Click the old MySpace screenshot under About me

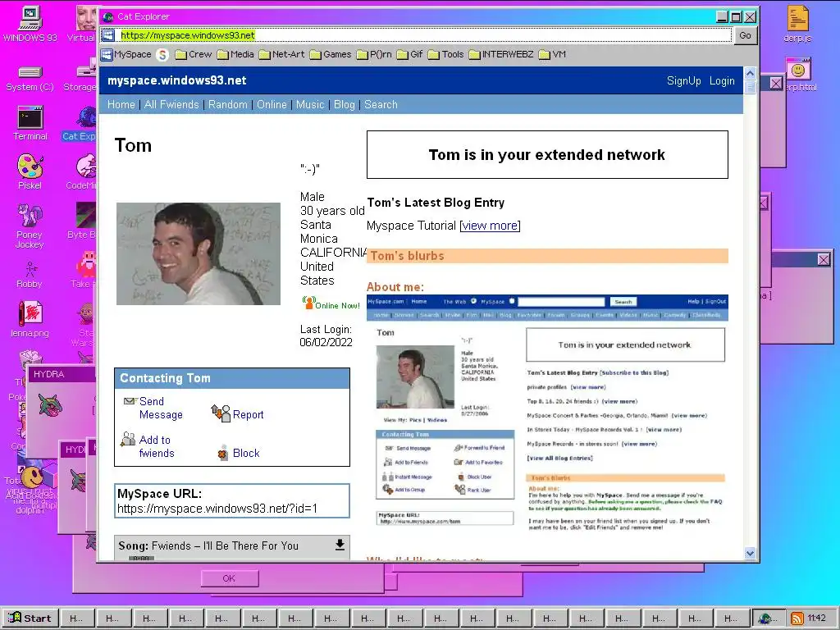pos(547,413)
